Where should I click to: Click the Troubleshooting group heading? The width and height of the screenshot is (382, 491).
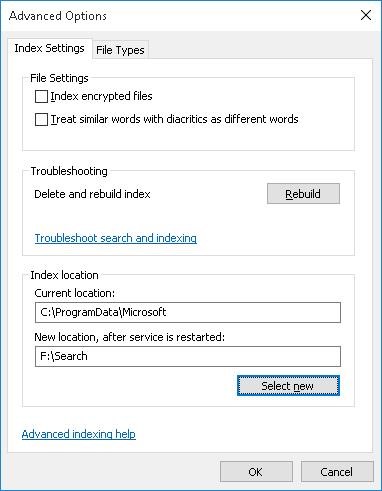click(69, 171)
